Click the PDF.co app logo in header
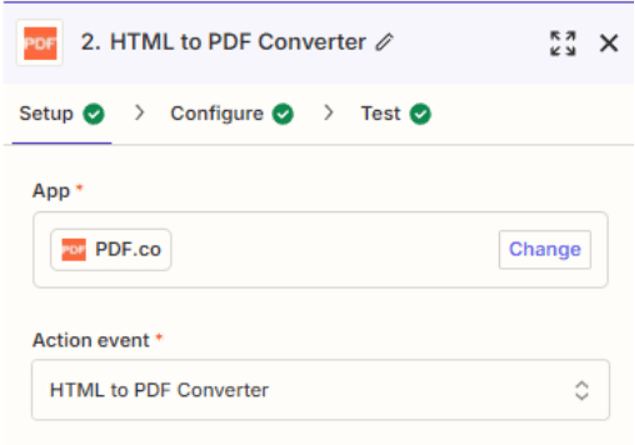Viewport: 635px width, 445px height. [40, 43]
